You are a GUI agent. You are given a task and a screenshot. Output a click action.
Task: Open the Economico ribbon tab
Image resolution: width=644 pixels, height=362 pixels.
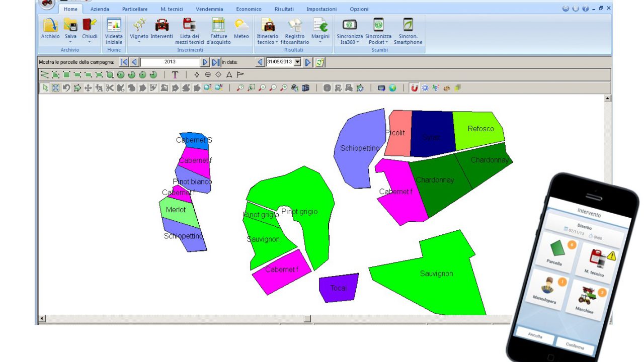(249, 9)
